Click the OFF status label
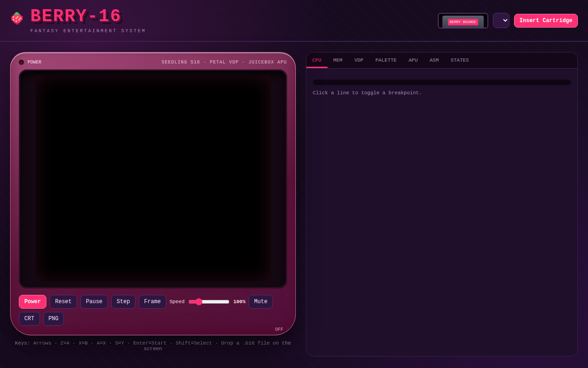 point(279,329)
